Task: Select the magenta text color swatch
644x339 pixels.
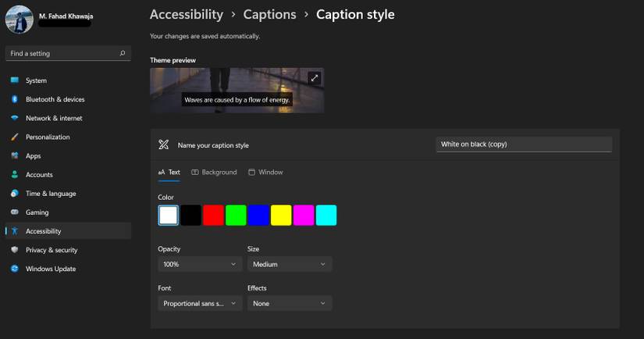Action: click(304, 216)
